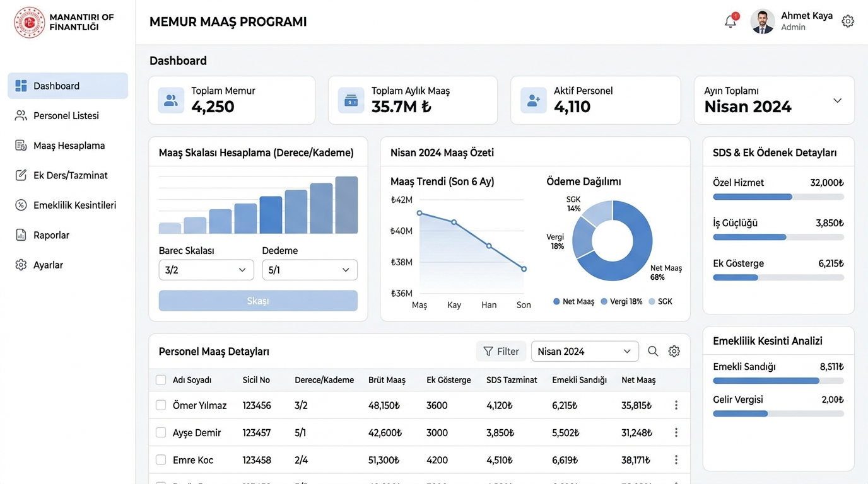868x484 pixels.
Task: Check the box next to Ayşe Demir
Action: pyautogui.click(x=161, y=432)
